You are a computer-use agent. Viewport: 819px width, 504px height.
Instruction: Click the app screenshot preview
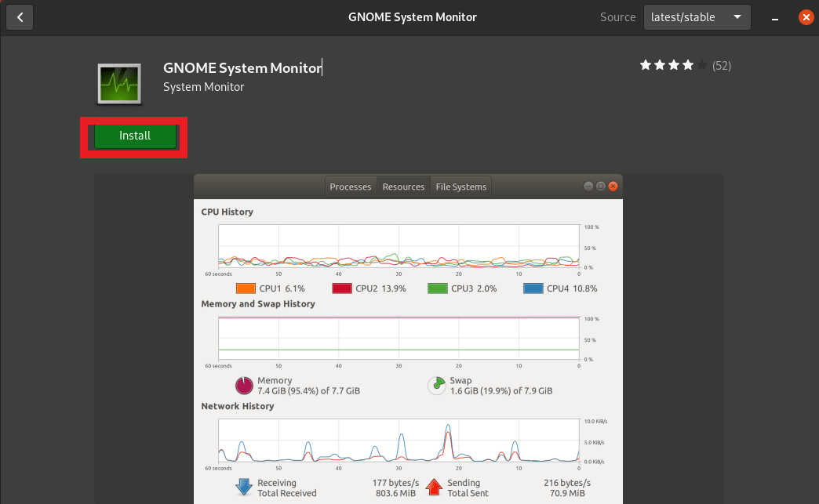(x=408, y=337)
